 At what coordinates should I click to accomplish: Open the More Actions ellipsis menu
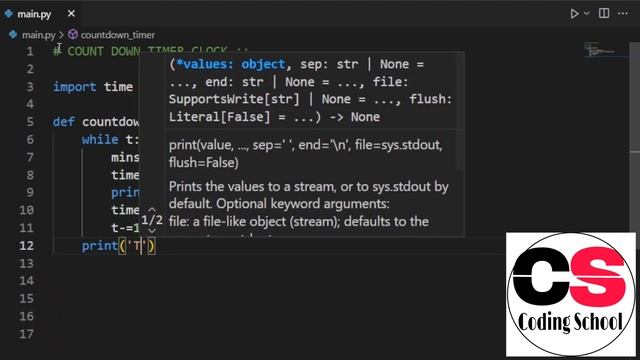click(x=623, y=13)
